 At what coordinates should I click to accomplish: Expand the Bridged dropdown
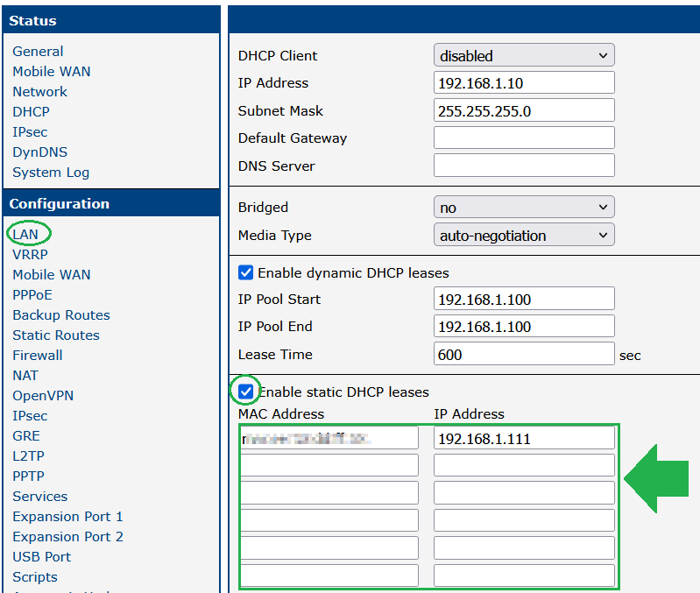click(524, 208)
